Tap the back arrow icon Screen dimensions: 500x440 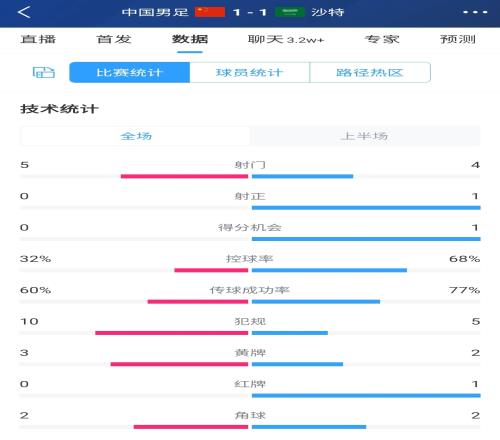point(24,12)
